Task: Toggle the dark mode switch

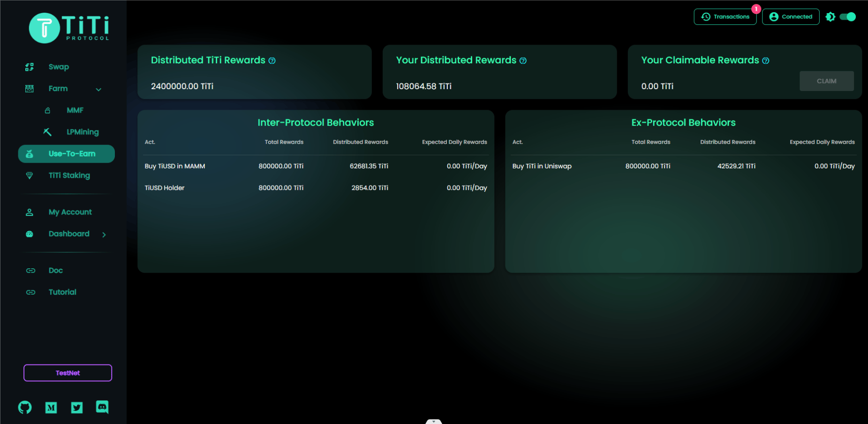Action: coord(848,17)
